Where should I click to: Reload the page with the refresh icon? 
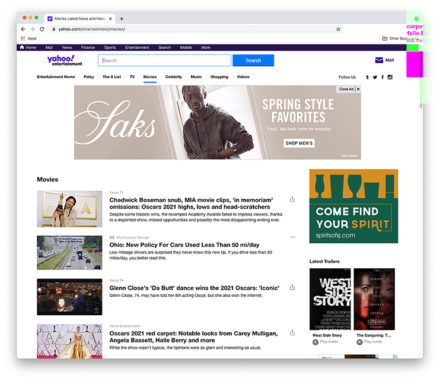click(42, 29)
